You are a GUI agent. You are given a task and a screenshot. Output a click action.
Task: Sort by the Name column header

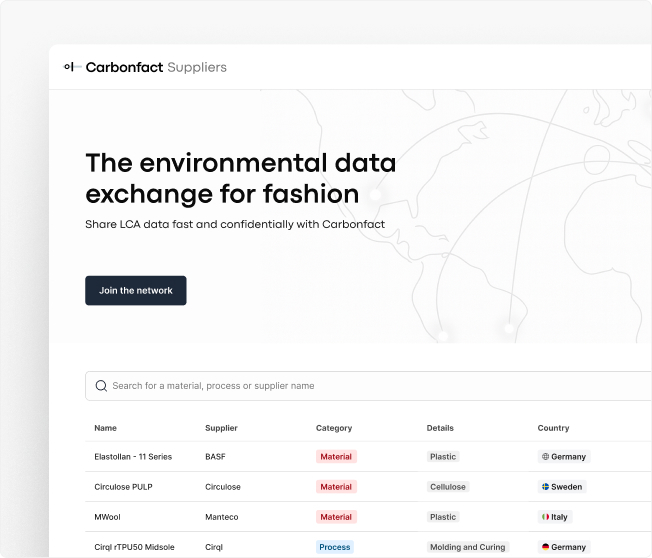click(105, 428)
